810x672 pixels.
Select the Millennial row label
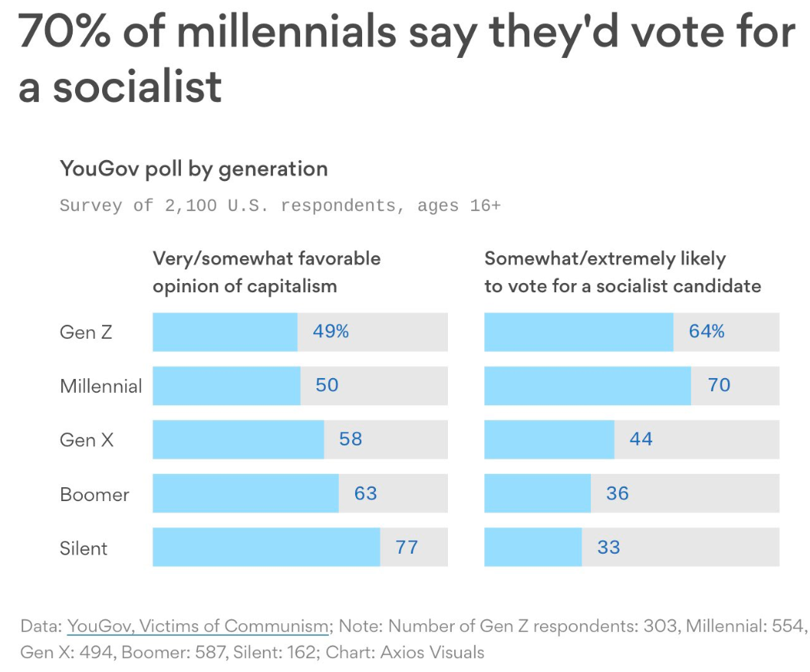tap(101, 386)
